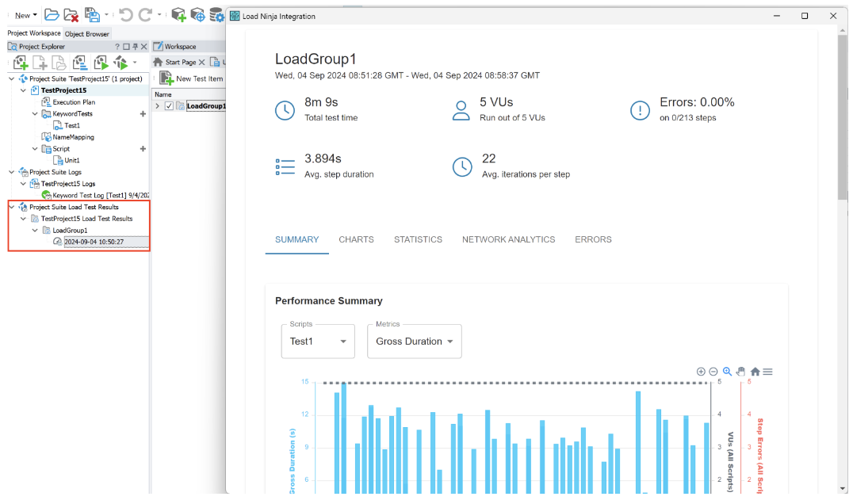Screen dimensions: 853x504
Task: Click the New Test Item button
Action: click(191, 78)
